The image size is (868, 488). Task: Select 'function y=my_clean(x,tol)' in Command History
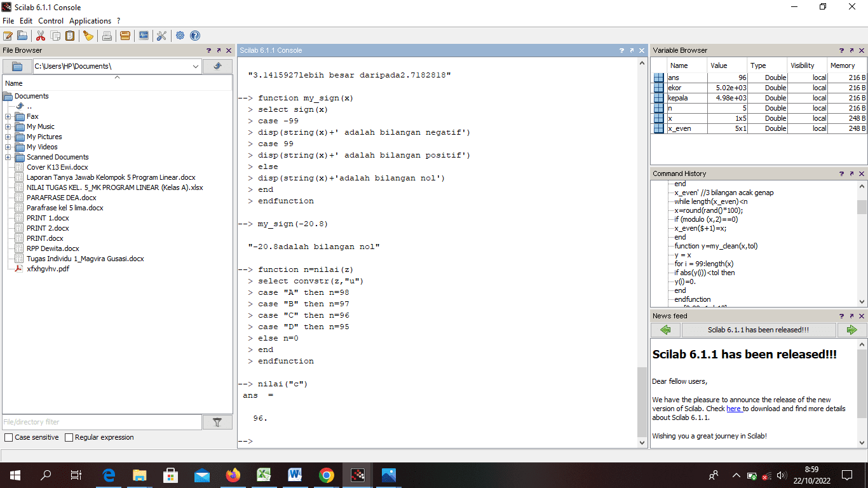pos(716,246)
